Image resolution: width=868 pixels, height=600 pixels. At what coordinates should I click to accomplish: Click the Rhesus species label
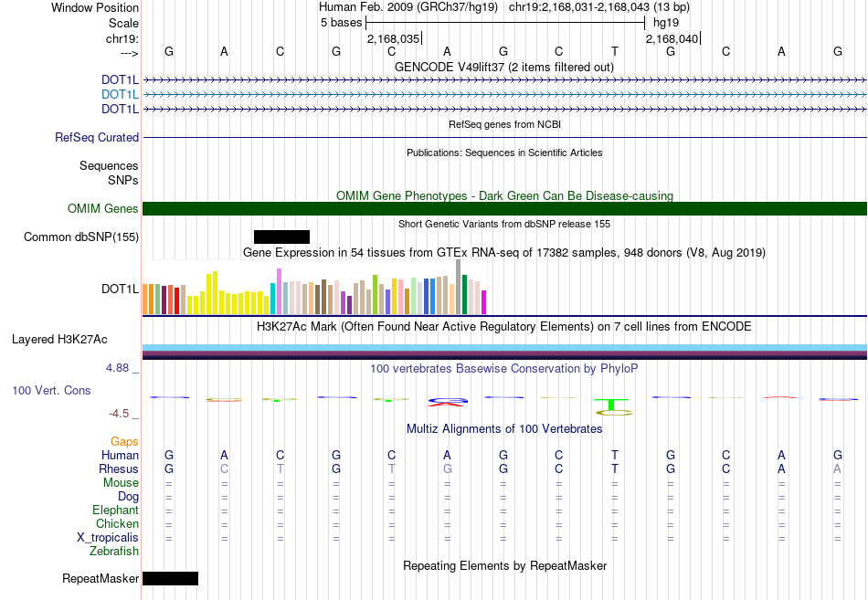[119, 468]
